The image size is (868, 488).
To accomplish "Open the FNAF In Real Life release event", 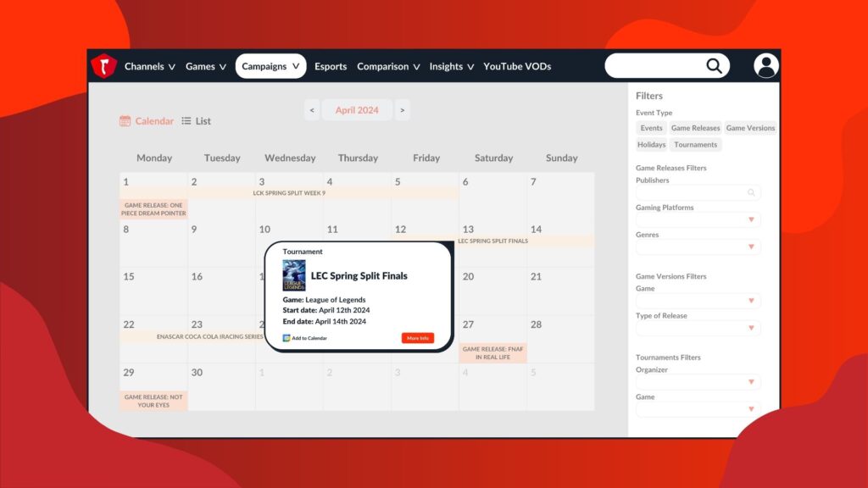I will 492,353.
